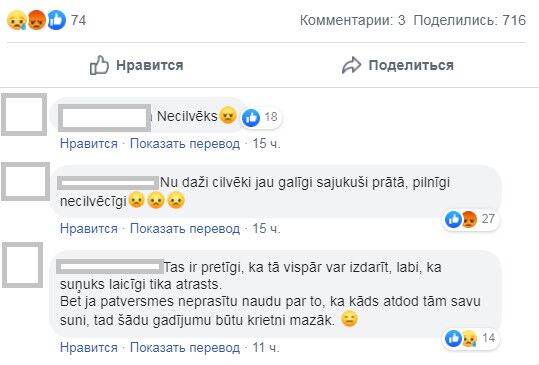
Task: Open Поделились: 716 shares list
Action: pos(470,20)
